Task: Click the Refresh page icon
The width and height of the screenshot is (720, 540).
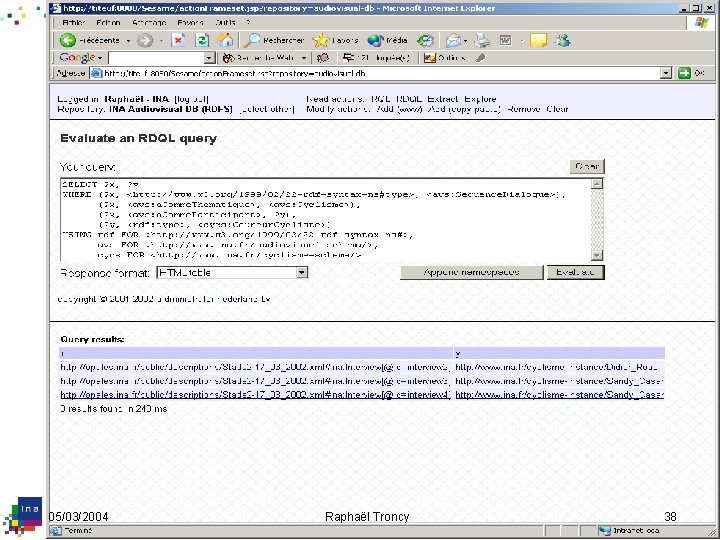Action: [x=202, y=40]
